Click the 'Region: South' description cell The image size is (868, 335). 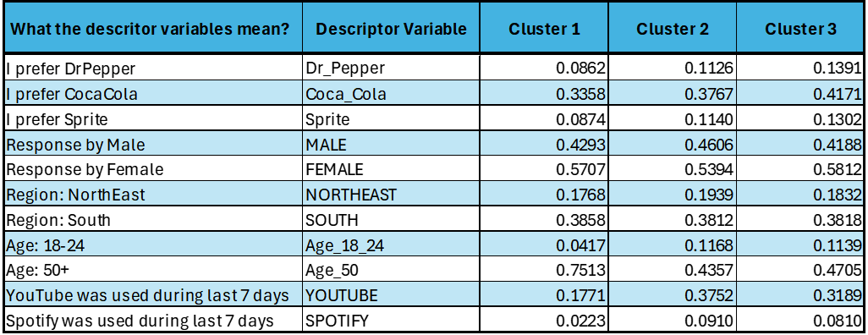(x=153, y=220)
